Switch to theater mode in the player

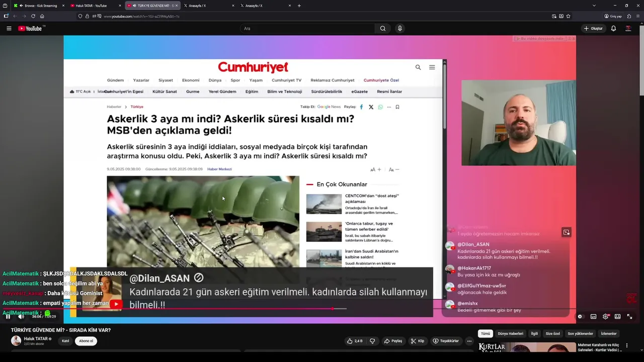click(x=618, y=316)
